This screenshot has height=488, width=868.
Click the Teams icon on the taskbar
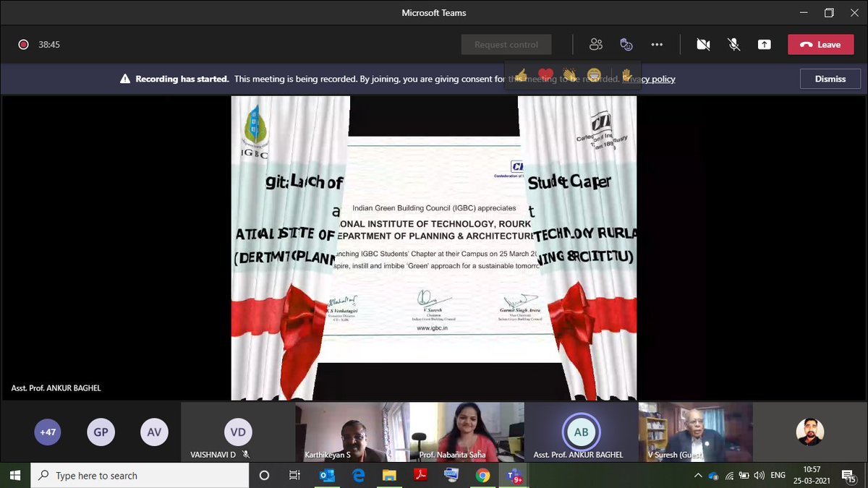point(514,476)
